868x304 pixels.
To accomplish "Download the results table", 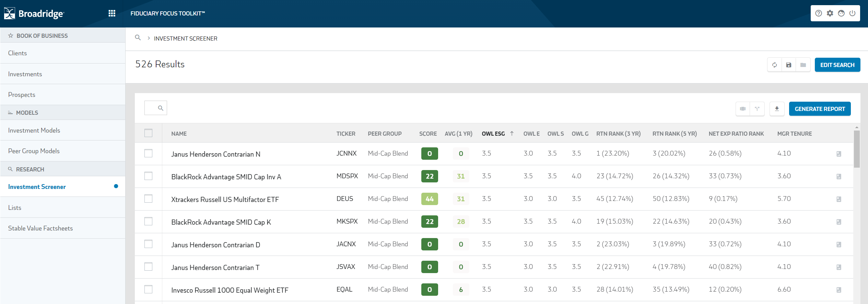I will pyautogui.click(x=777, y=109).
